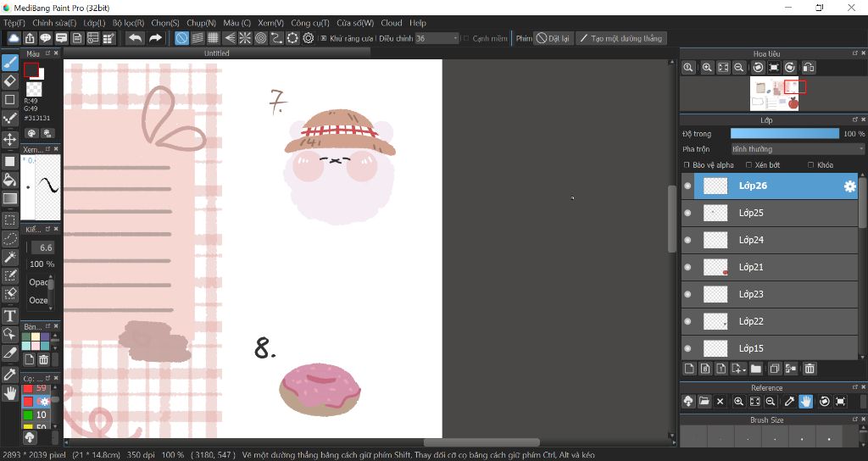
Task: Open the Bộ lọc(R) menu
Action: coord(129,23)
